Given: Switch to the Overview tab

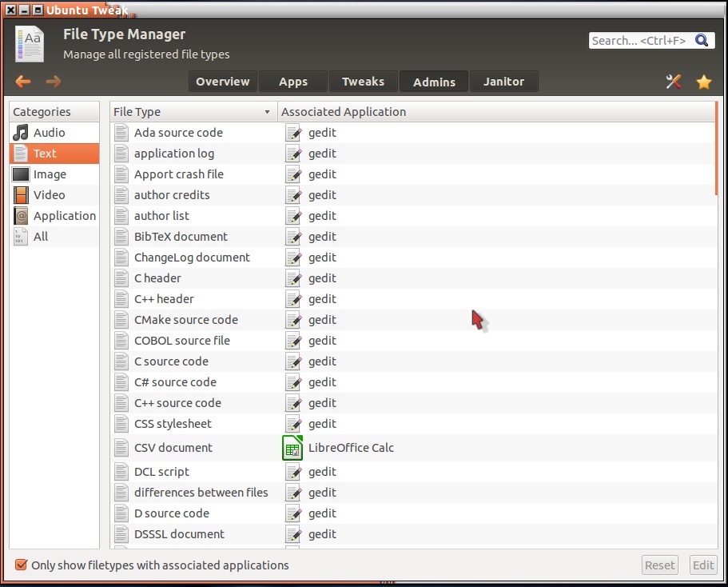Looking at the screenshot, I should [223, 82].
